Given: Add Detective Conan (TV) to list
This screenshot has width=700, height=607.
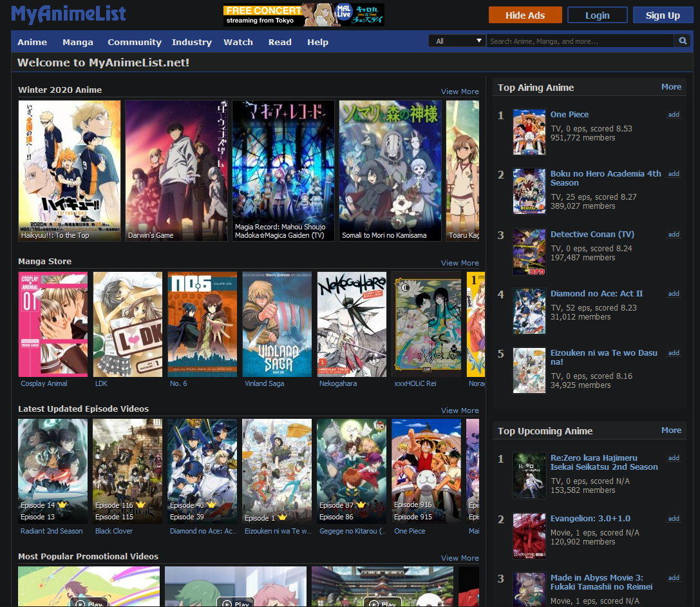Looking at the screenshot, I should pyautogui.click(x=674, y=235).
